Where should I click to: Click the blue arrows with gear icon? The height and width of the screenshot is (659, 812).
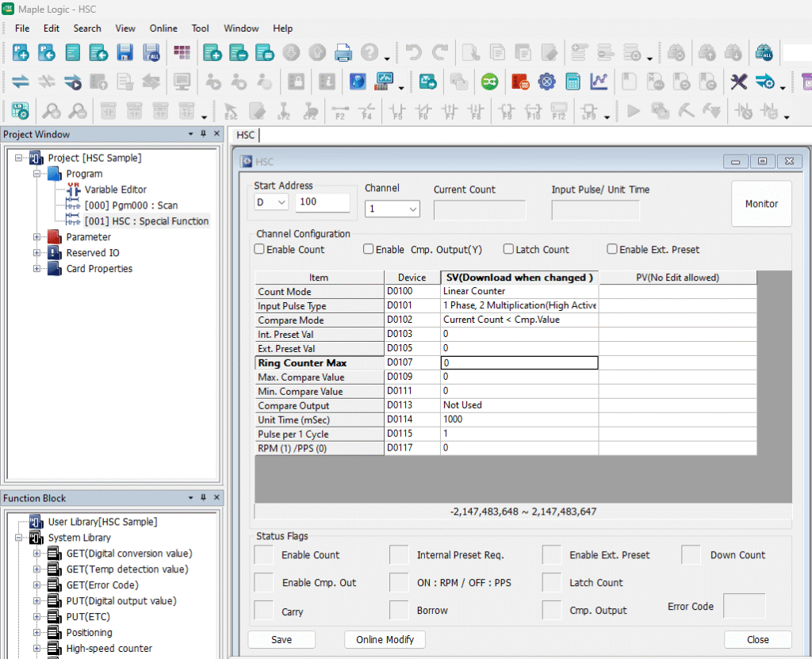coord(765,82)
